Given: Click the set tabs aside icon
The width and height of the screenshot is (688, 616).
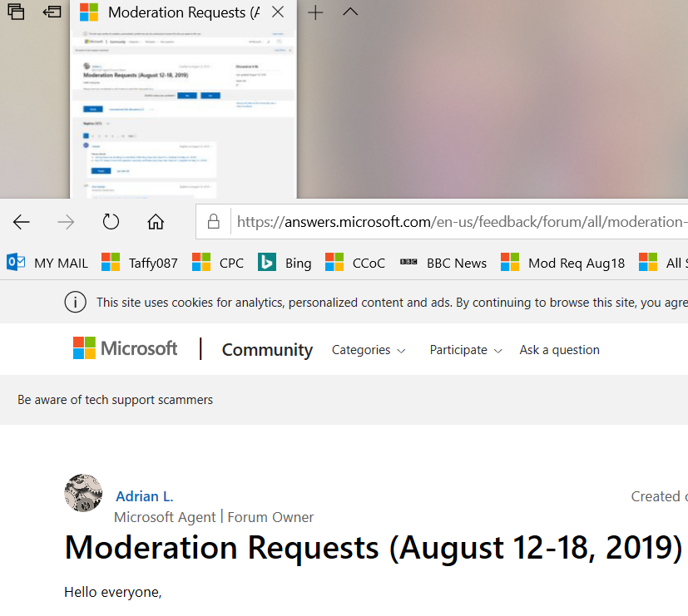Looking at the screenshot, I should (x=52, y=12).
